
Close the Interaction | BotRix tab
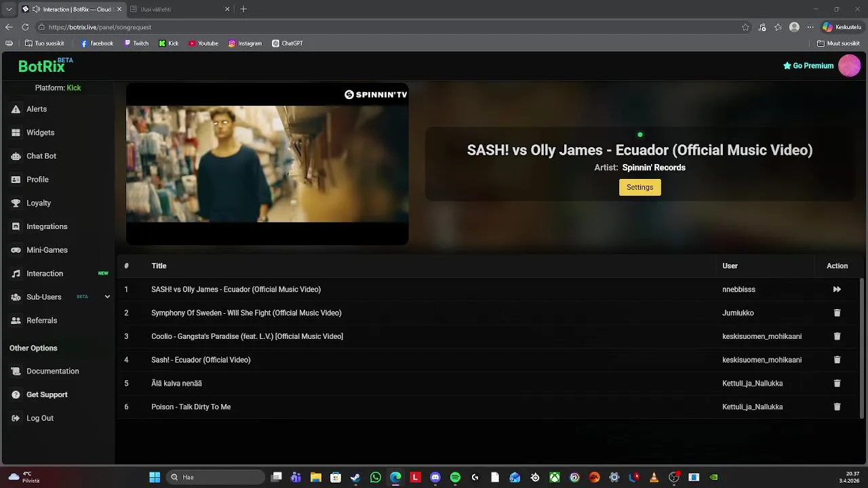point(119,9)
